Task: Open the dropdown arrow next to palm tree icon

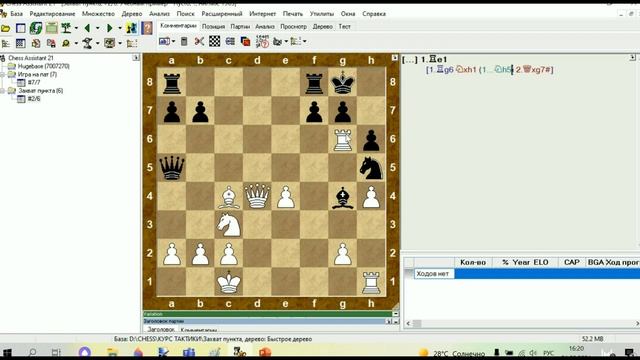Action: click(76, 29)
